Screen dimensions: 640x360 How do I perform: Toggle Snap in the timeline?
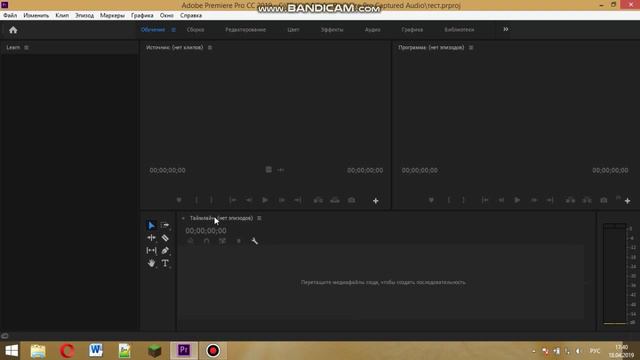207,241
